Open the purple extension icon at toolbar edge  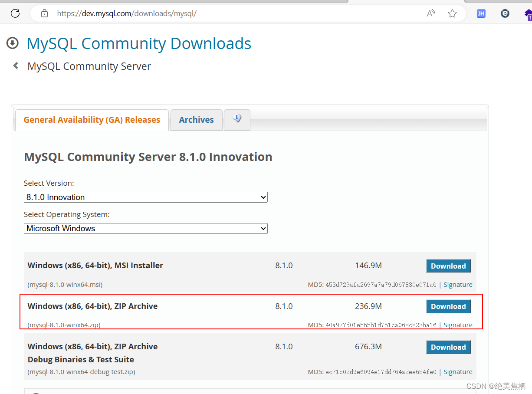click(528, 14)
